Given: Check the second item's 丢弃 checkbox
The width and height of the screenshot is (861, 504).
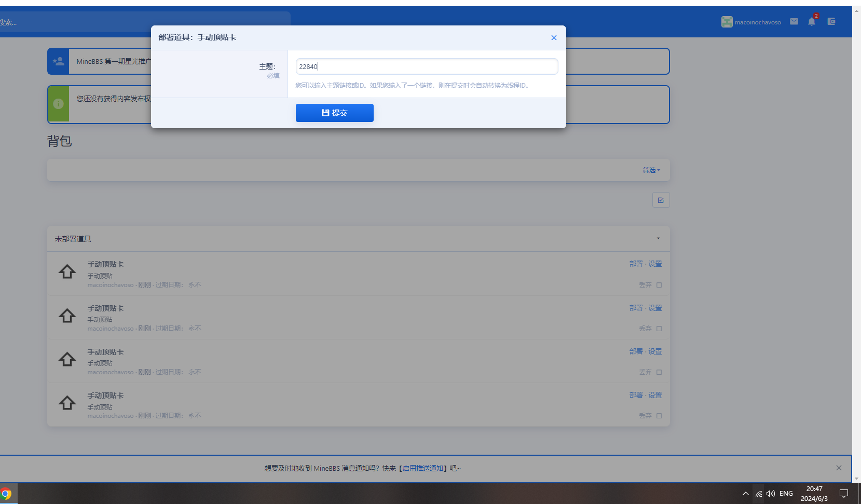Looking at the screenshot, I should (x=659, y=329).
